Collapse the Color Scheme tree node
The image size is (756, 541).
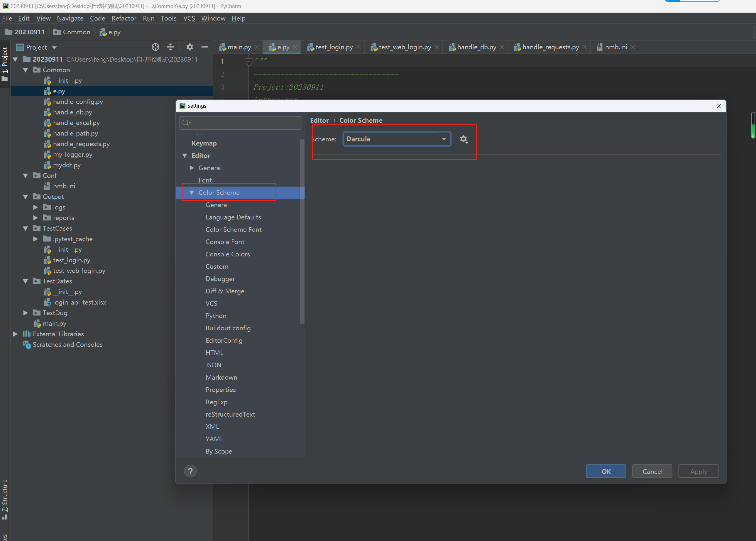pyautogui.click(x=192, y=192)
